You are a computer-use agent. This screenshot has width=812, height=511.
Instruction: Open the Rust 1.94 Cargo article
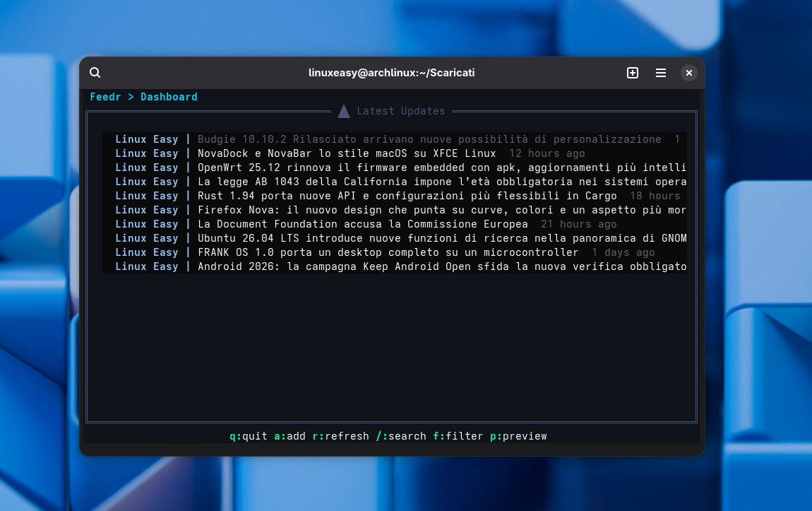(407, 196)
